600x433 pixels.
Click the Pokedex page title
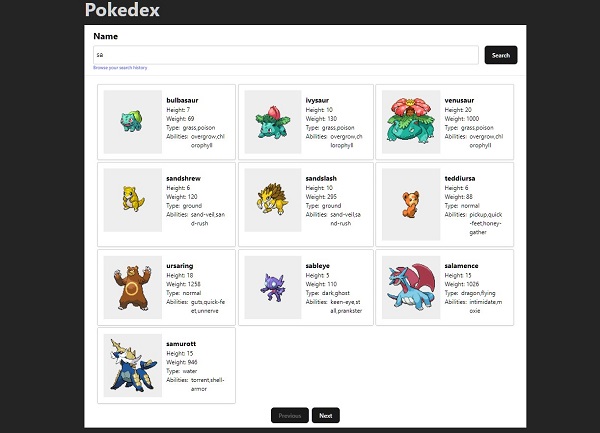(x=122, y=10)
